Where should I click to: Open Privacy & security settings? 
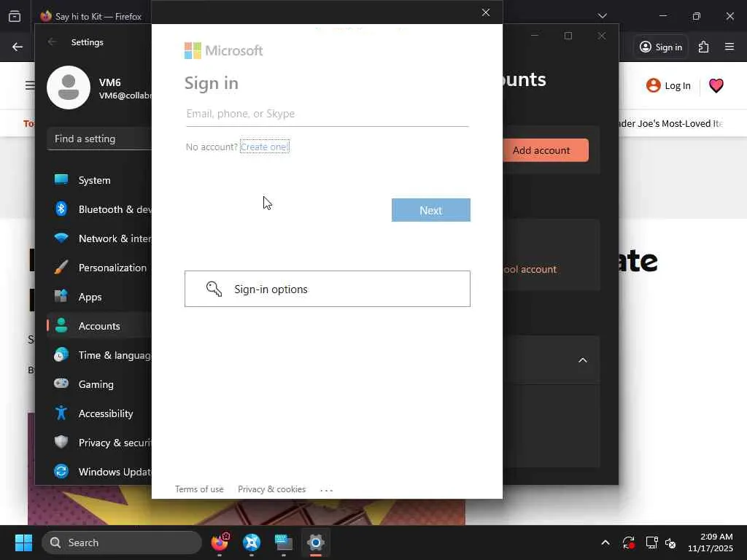point(99,443)
